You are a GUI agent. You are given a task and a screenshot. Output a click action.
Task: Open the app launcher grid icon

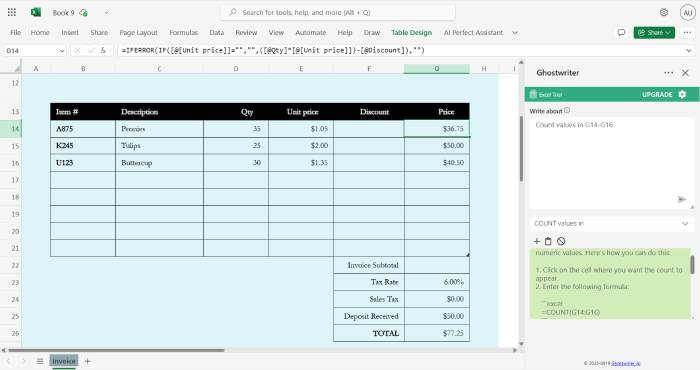(12, 12)
